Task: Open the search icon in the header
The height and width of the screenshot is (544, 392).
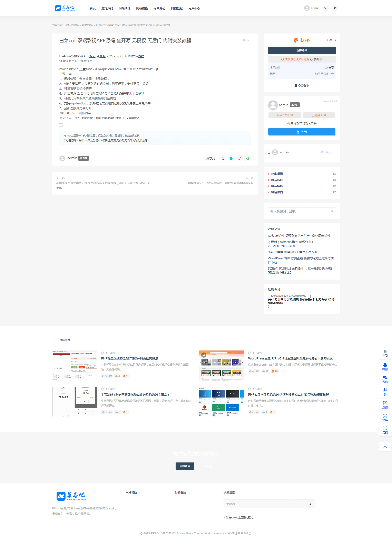Action: [x=325, y=8]
